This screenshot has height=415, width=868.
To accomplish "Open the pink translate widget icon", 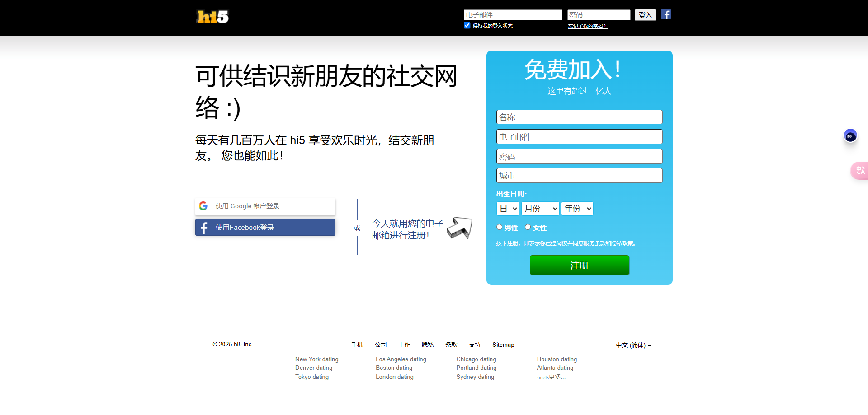I will coord(860,171).
